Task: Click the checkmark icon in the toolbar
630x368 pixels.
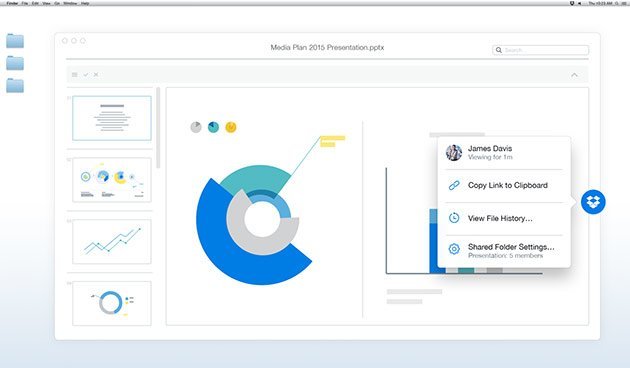Action: click(86, 75)
